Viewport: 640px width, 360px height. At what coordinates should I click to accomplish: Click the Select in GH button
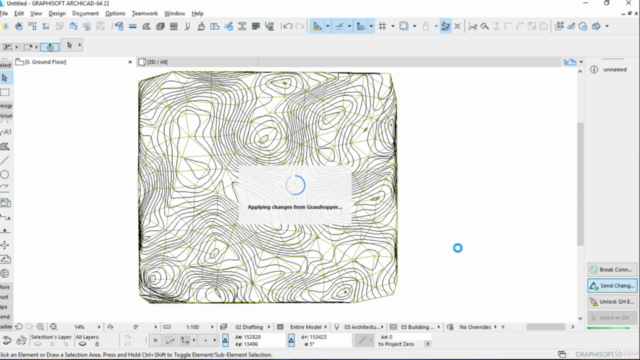(612, 318)
